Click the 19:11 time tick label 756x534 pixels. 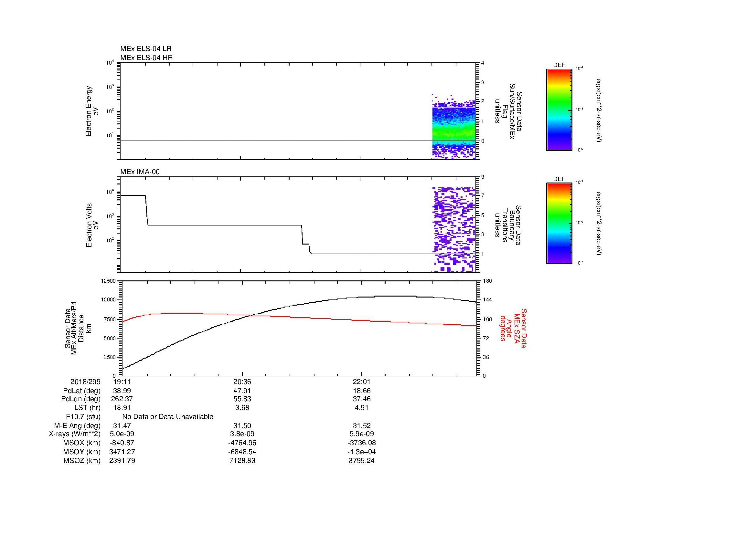click(122, 382)
